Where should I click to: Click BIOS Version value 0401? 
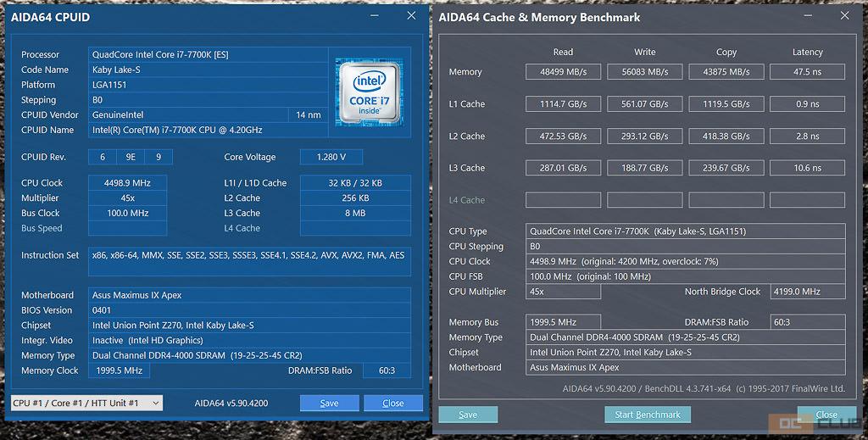point(250,310)
